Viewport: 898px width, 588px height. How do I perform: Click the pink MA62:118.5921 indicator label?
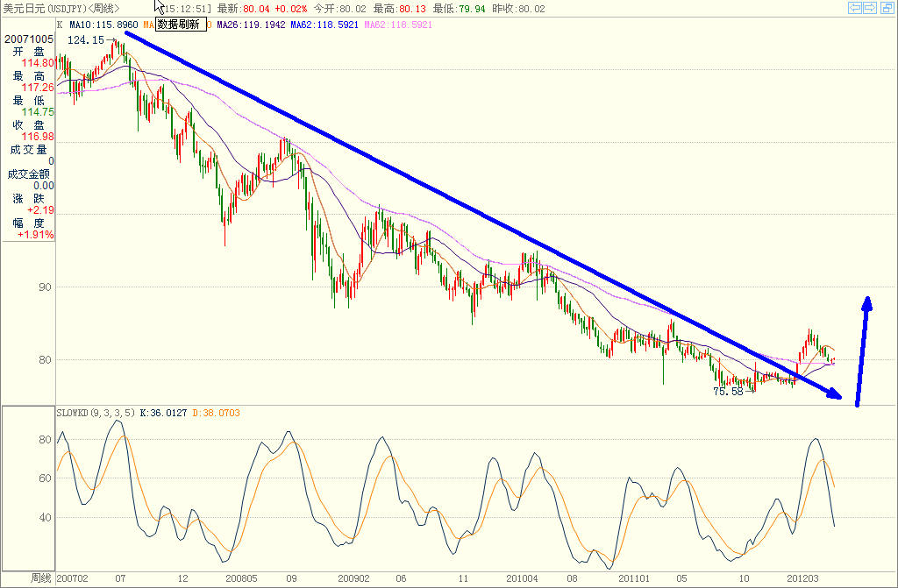(398, 25)
